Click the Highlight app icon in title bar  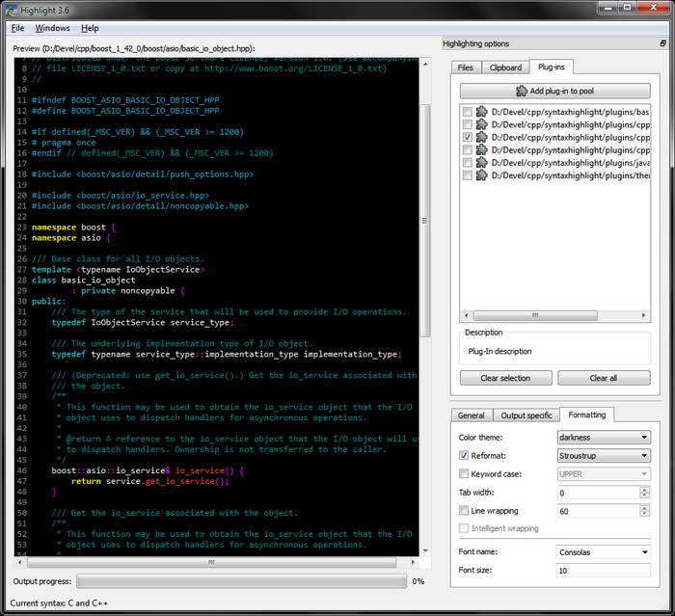coord(13,9)
